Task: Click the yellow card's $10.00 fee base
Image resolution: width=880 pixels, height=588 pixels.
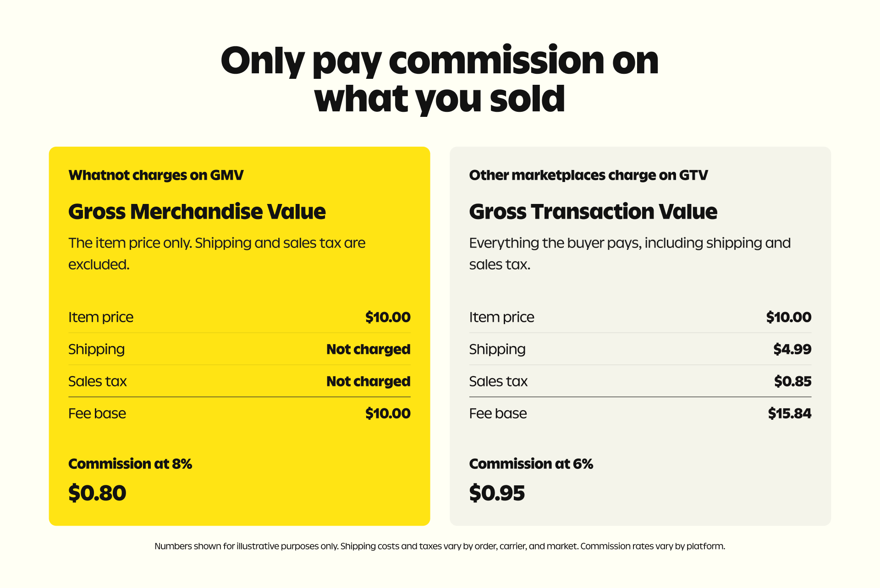Action: click(388, 413)
